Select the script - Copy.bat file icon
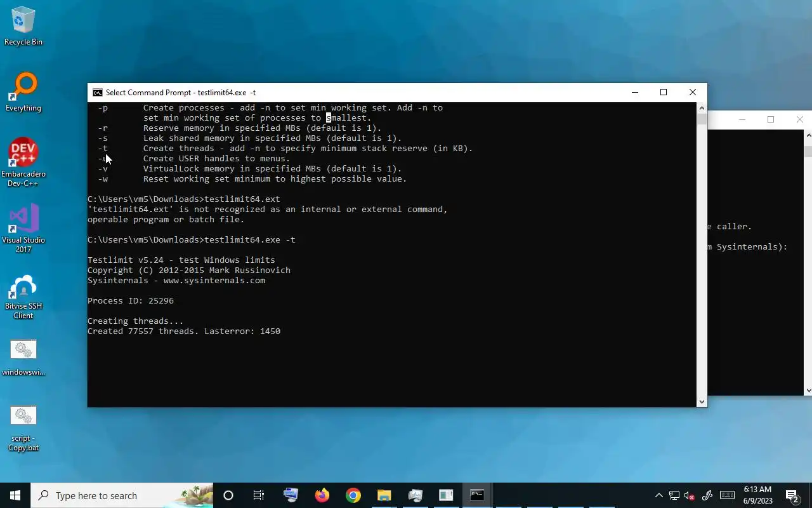The width and height of the screenshot is (812, 508). [x=23, y=429]
